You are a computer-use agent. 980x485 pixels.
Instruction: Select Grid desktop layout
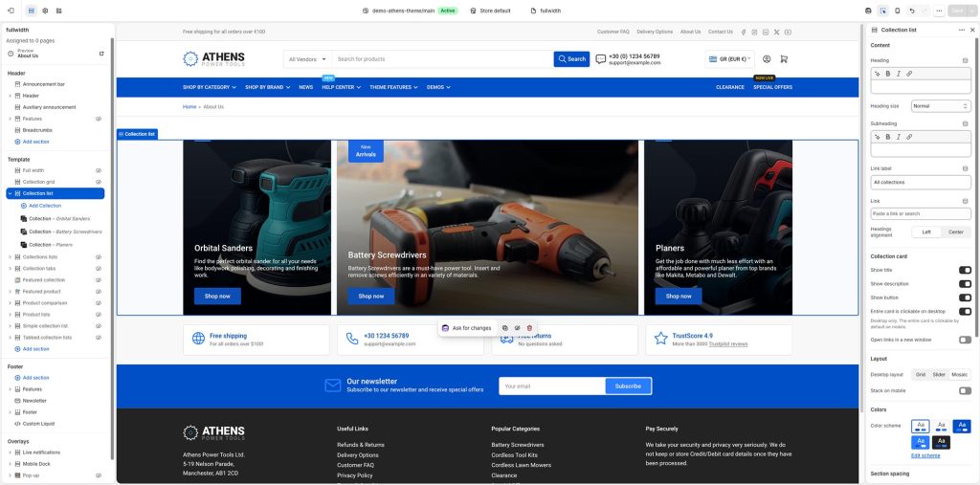921,374
